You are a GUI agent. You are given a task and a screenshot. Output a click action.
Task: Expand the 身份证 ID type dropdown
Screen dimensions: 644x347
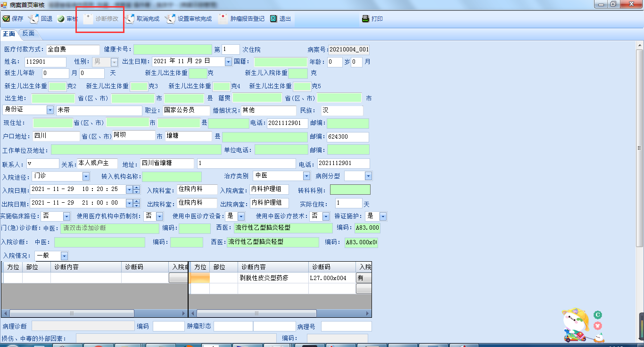[x=50, y=110]
